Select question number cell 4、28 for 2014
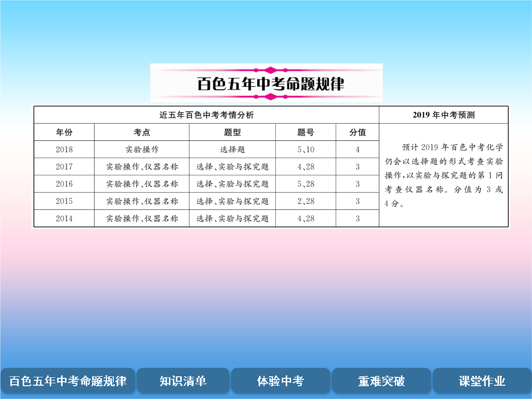This screenshot has width=532, height=399. 306,219
